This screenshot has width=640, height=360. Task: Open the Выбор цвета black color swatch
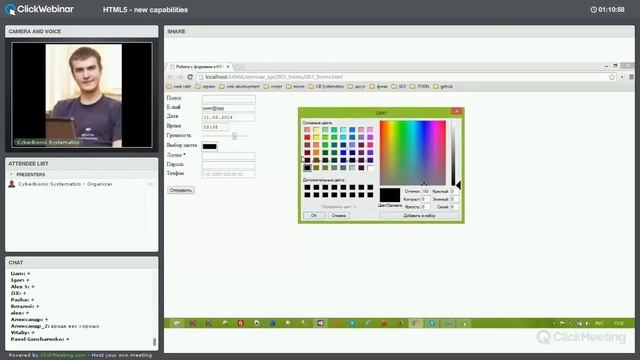click(x=210, y=146)
